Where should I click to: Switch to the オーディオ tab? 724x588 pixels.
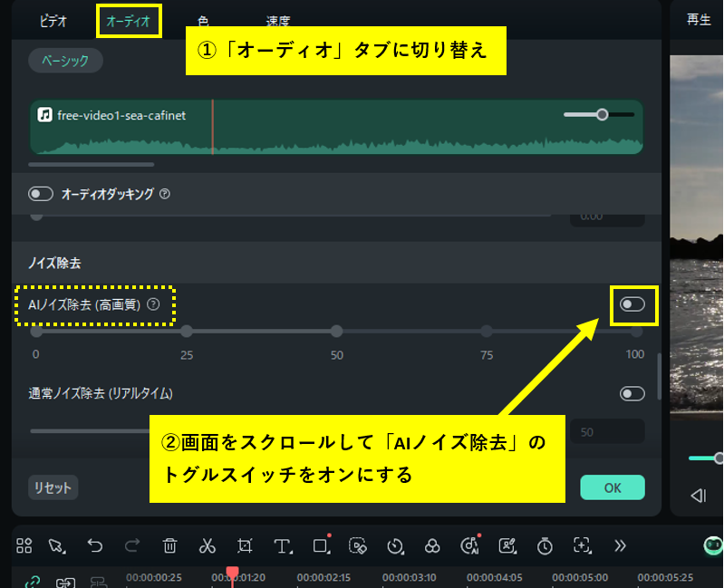pos(129,21)
